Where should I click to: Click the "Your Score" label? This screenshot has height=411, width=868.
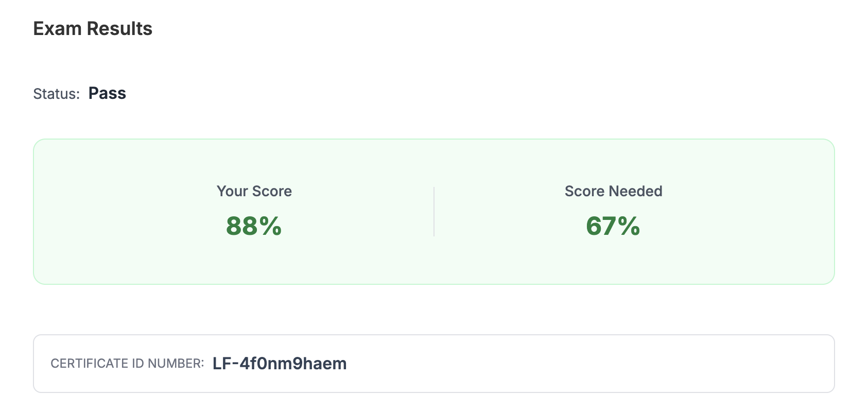point(254,191)
